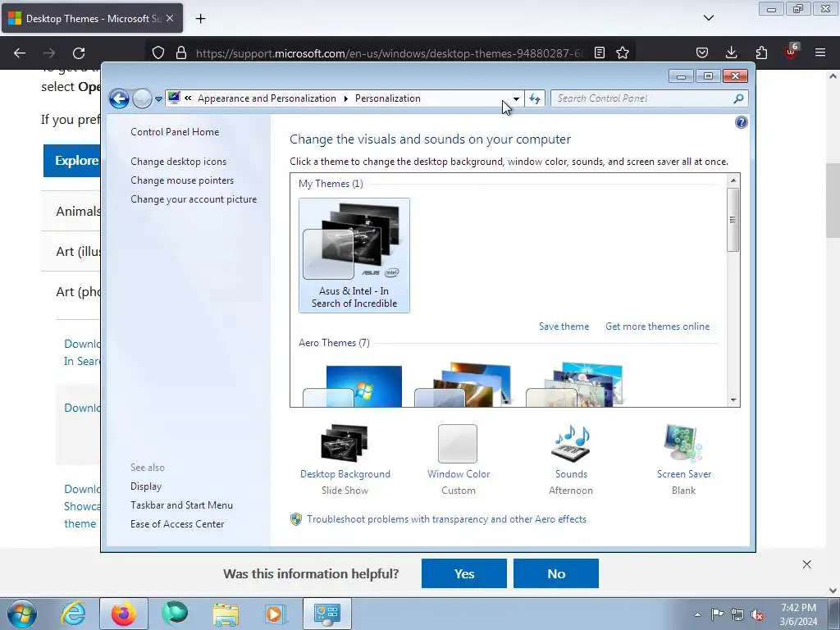Click the Firefox address URL field
This screenshot has height=630, width=840.
pyautogui.click(x=390, y=53)
